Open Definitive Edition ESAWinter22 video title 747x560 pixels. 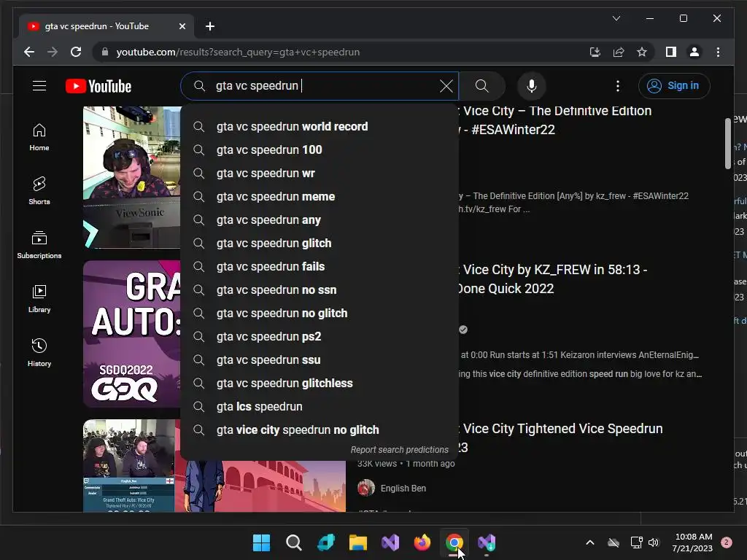tap(555, 120)
